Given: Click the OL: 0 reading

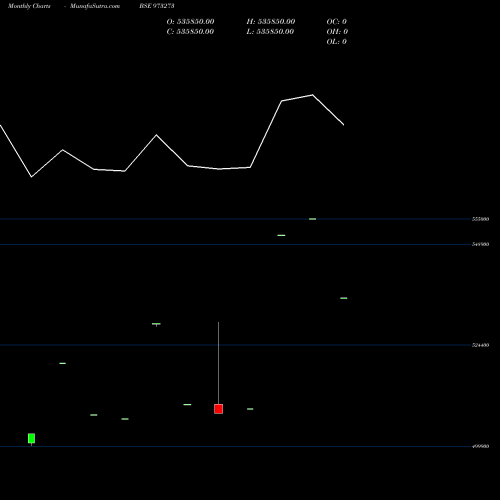Looking at the screenshot, I should coord(337,42).
